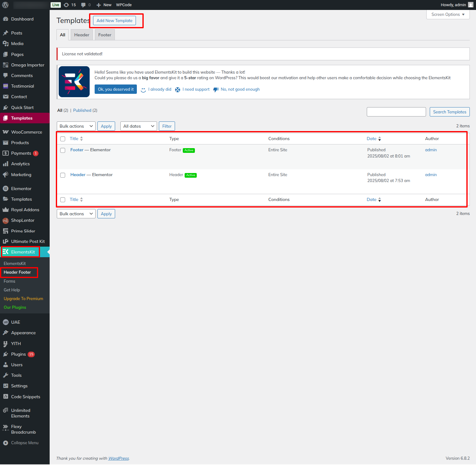Image resolution: width=476 pixels, height=465 pixels.
Task: Switch to the Header tab
Action: pos(82,35)
